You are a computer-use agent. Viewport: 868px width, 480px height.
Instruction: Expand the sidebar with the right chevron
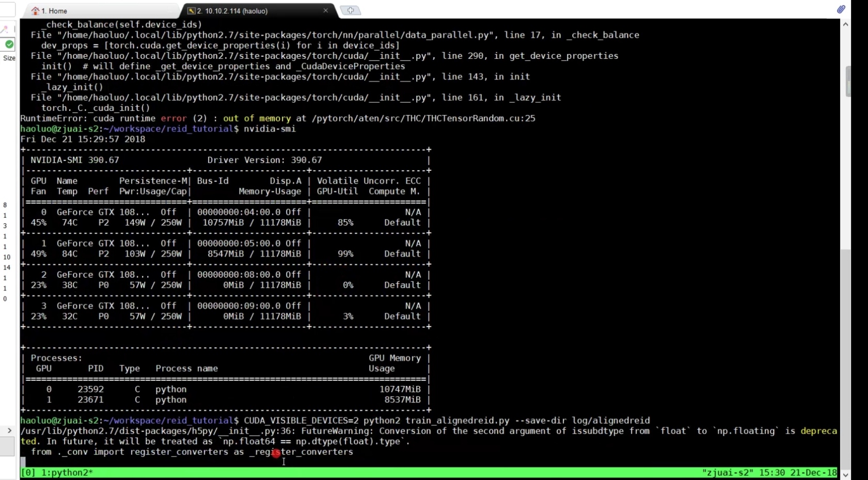click(x=9, y=430)
